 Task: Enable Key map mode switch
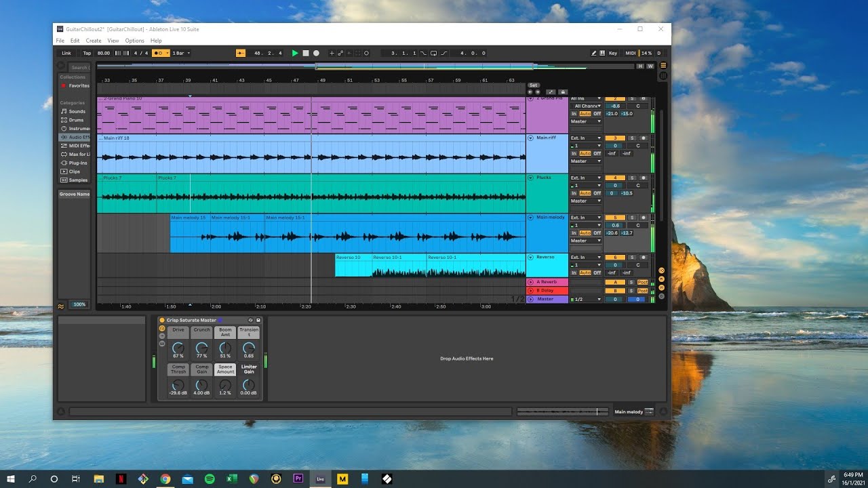click(613, 53)
